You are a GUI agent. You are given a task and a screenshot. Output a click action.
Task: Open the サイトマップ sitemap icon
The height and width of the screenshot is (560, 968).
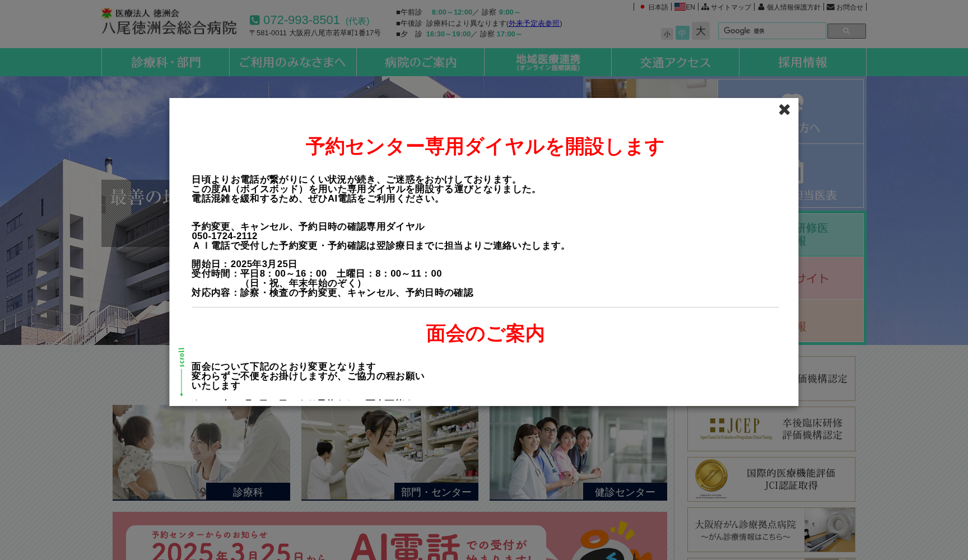705,7
